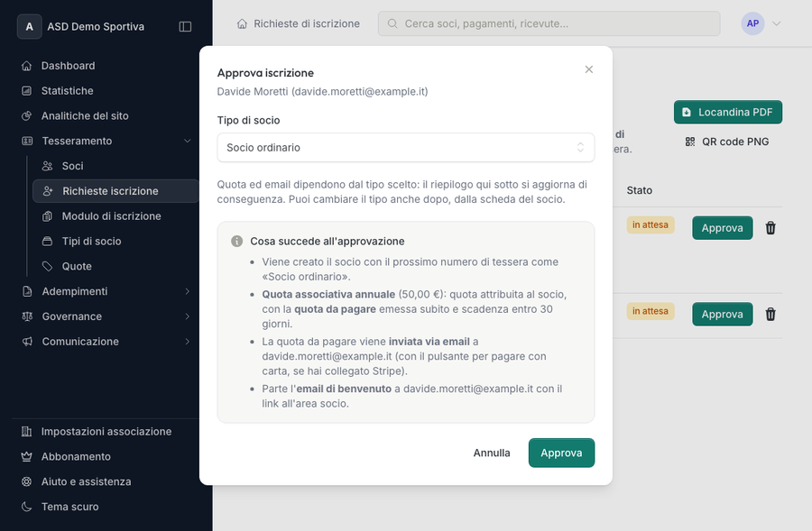Image resolution: width=812 pixels, height=531 pixels.
Task: Click the Aiuto lifebuoy icon
Action: [27, 481]
